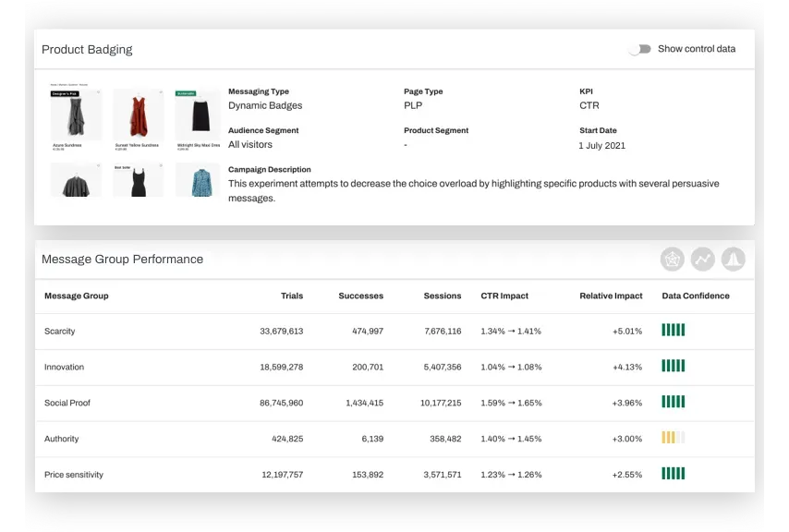Select the Social Proof message group row

pos(394,403)
